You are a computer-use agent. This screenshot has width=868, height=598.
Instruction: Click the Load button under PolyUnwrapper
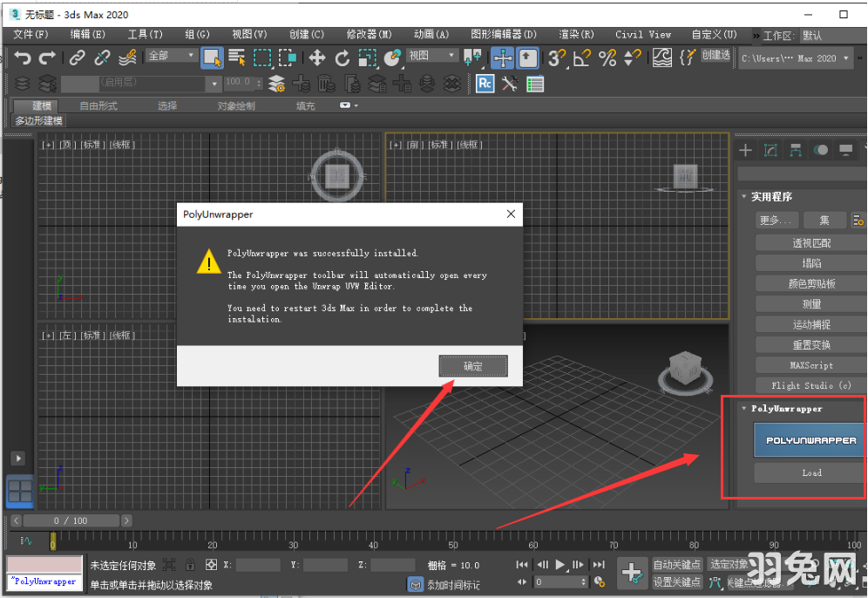pyautogui.click(x=810, y=472)
